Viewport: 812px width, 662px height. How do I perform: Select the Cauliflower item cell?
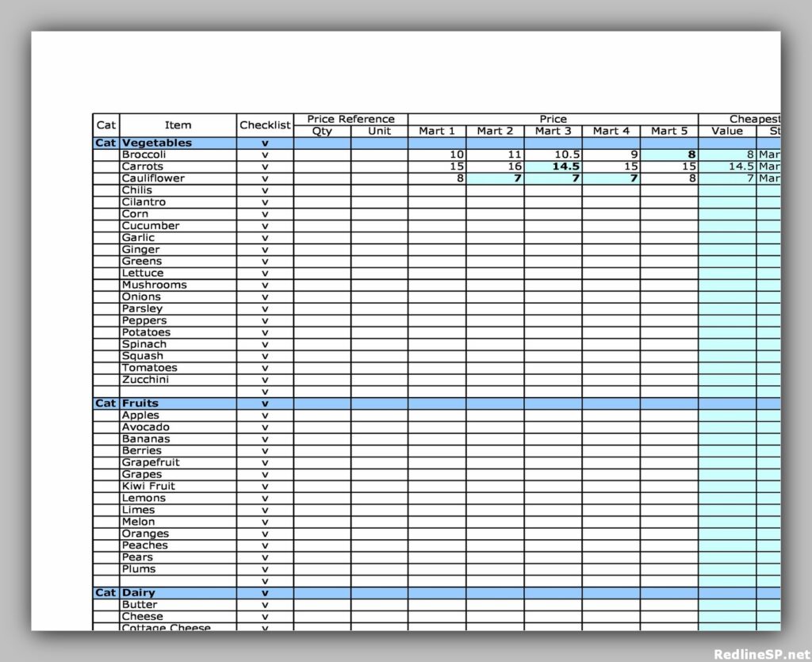(178, 178)
